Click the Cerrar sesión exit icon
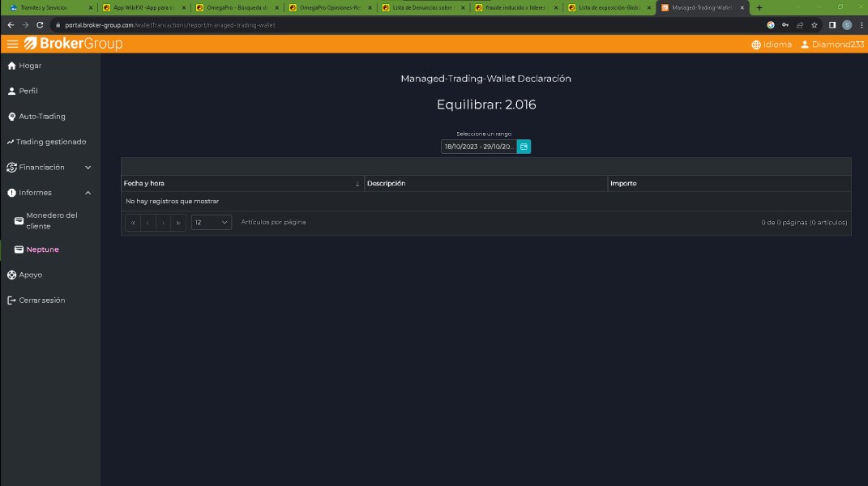Screen dimensions: 868x486 point(11,300)
